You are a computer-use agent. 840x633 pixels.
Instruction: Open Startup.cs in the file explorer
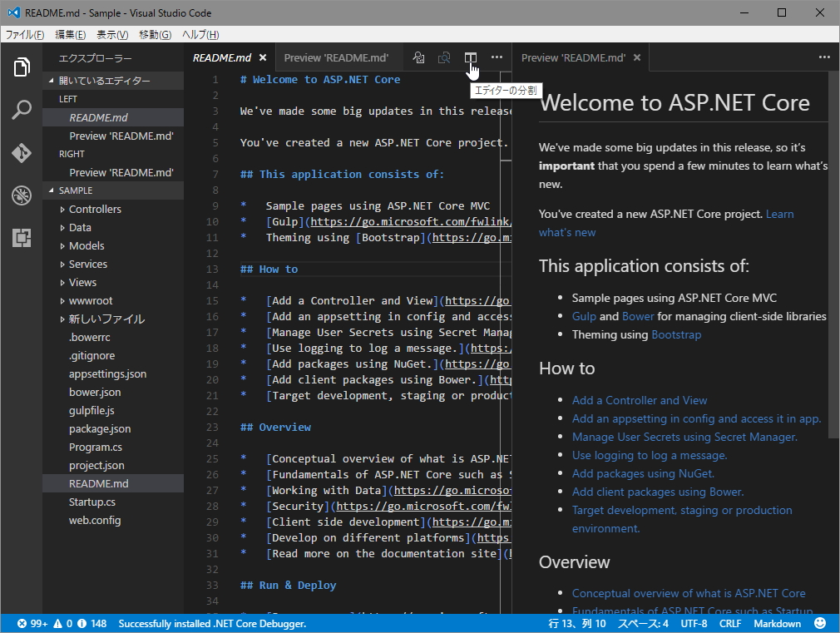click(x=91, y=502)
